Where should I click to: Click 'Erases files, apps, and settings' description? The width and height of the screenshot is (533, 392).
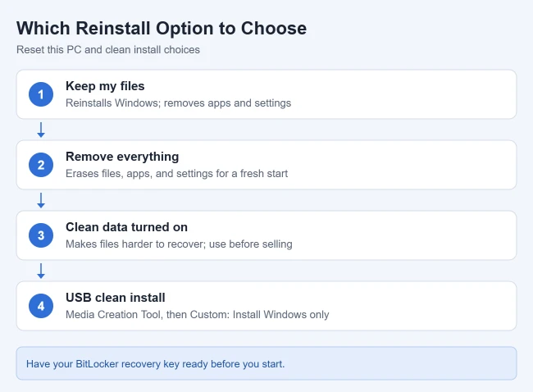176,173
